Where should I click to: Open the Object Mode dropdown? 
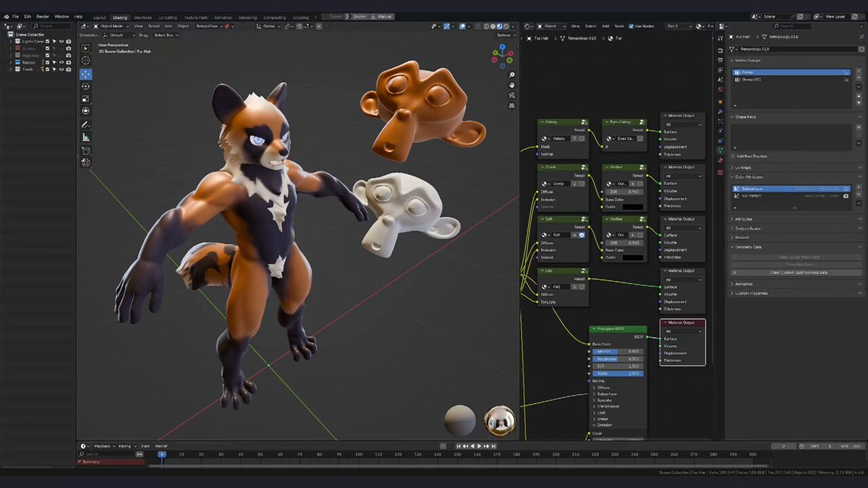pyautogui.click(x=113, y=25)
